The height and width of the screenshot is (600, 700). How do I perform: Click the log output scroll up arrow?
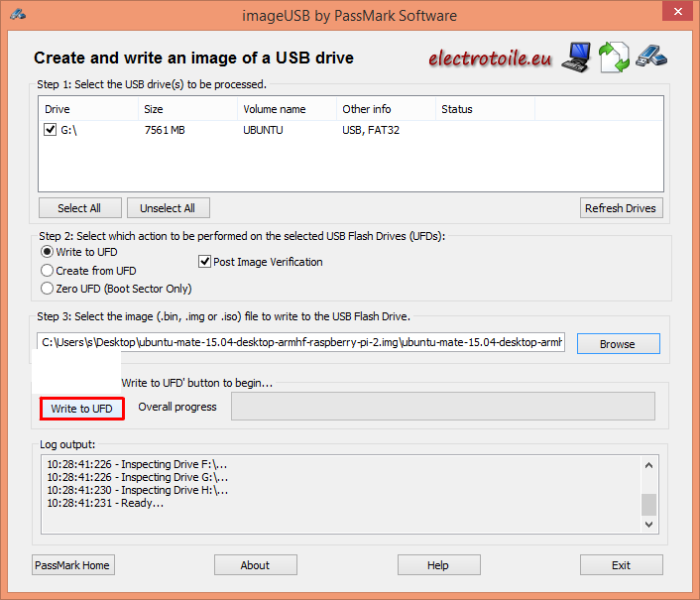(x=649, y=465)
